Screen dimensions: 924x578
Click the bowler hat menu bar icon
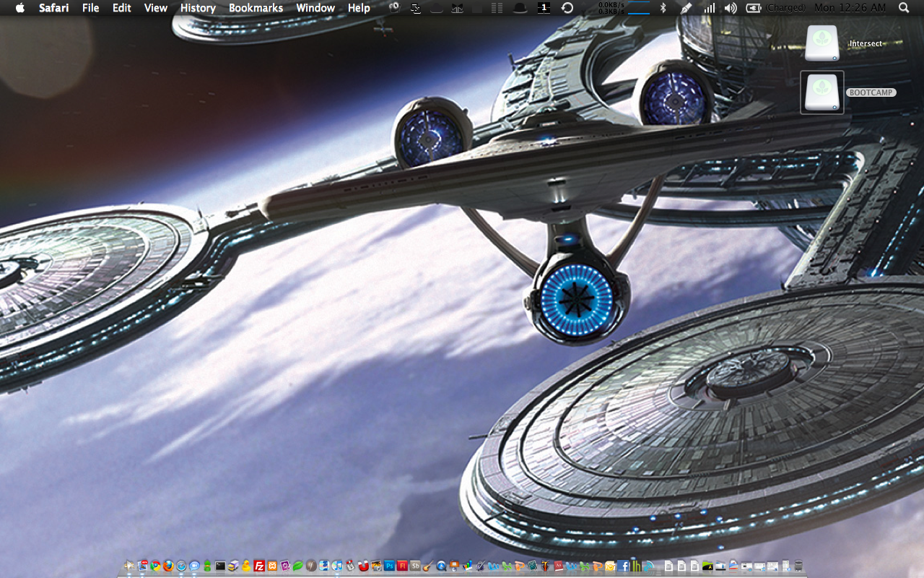click(519, 8)
